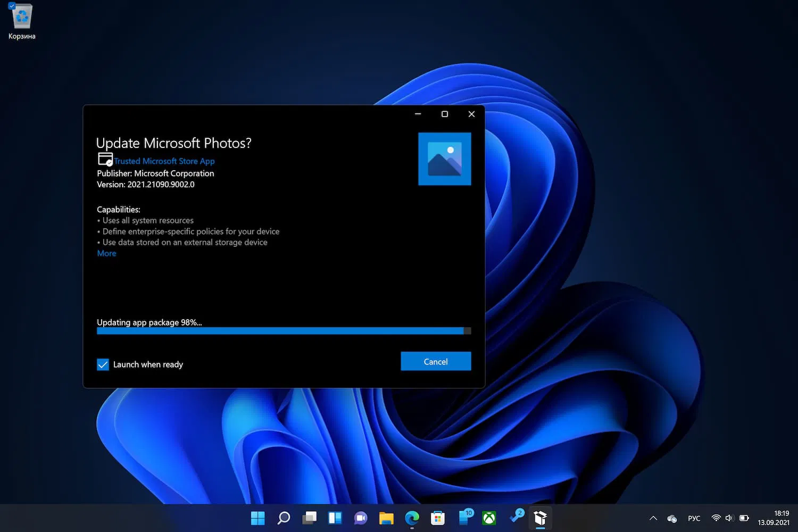Click Trusted Microsoft Store App link
Image resolution: width=798 pixels, height=532 pixels.
pyautogui.click(x=164, y=161)
